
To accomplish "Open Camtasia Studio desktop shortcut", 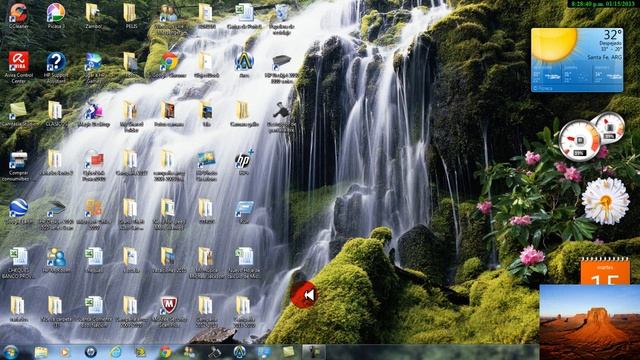I will pyautogui.click(x=18, y=113).
